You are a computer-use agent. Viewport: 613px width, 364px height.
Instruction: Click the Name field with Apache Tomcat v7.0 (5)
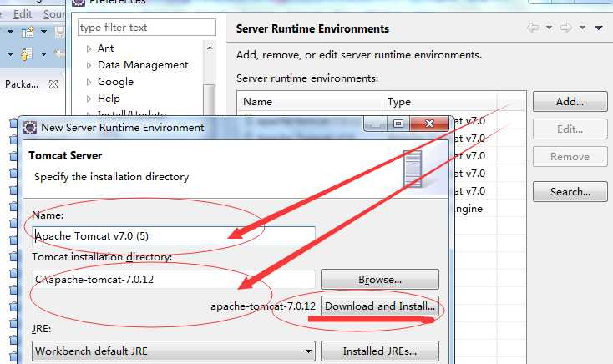tap(174, 235)
